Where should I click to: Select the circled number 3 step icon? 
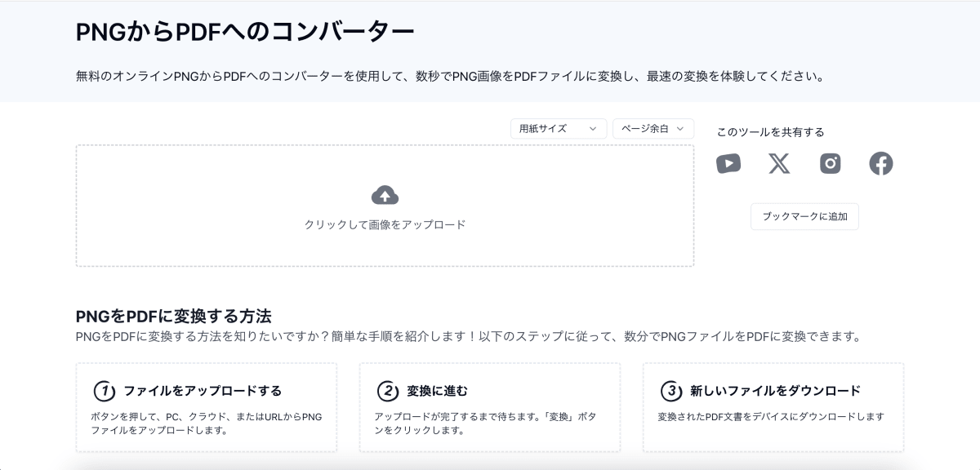[670, 390]
